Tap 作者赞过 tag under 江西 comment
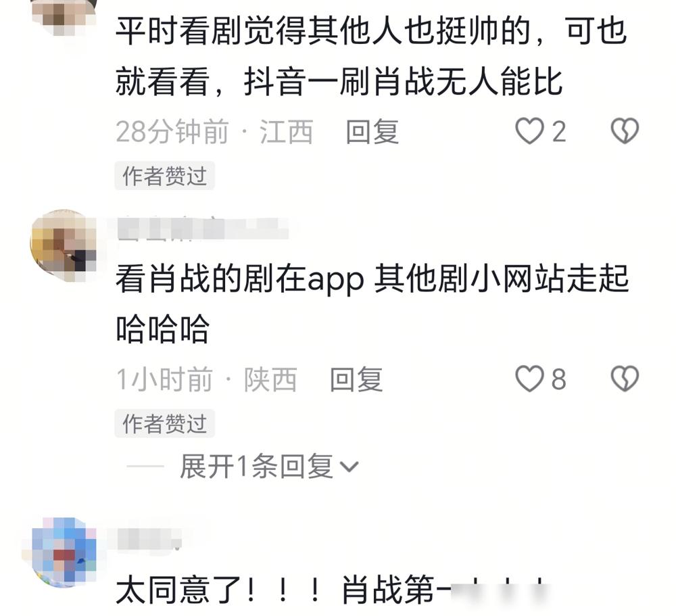The width and height of the screenshot is (676, 616). [x=164, y=176]
